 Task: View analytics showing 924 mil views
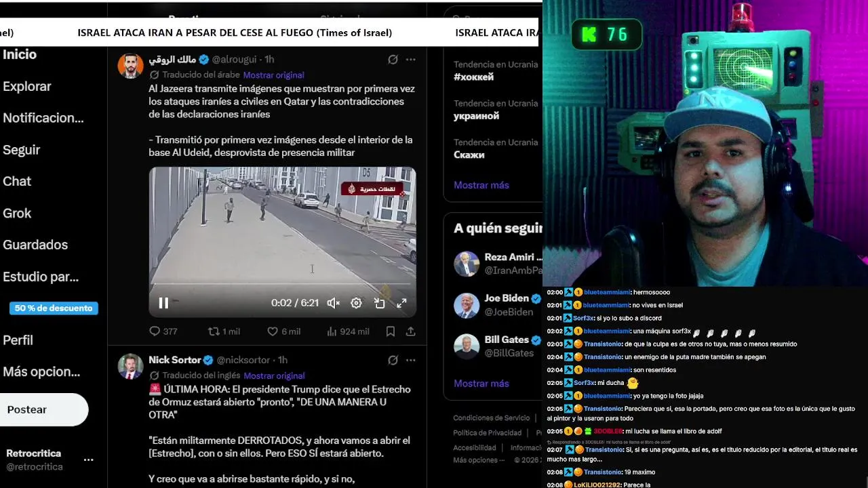(x=348, y=331)
